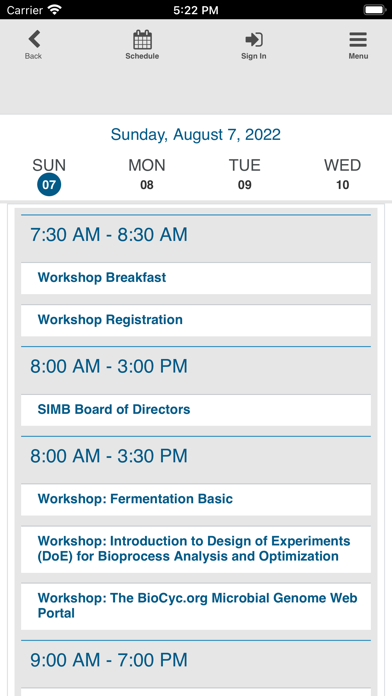Tap the 9:00 AM - 7:00 PM header

pyautogui.click(x=109, y=660)
